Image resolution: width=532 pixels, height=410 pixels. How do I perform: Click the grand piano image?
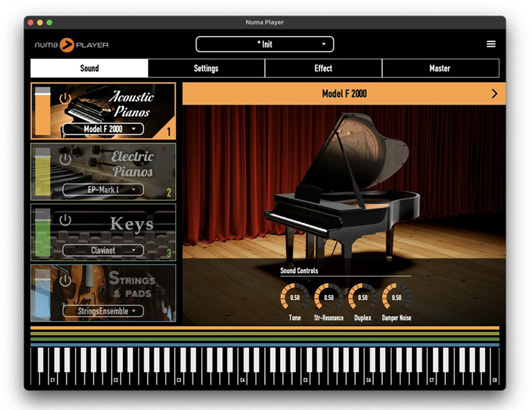[342, 190]
